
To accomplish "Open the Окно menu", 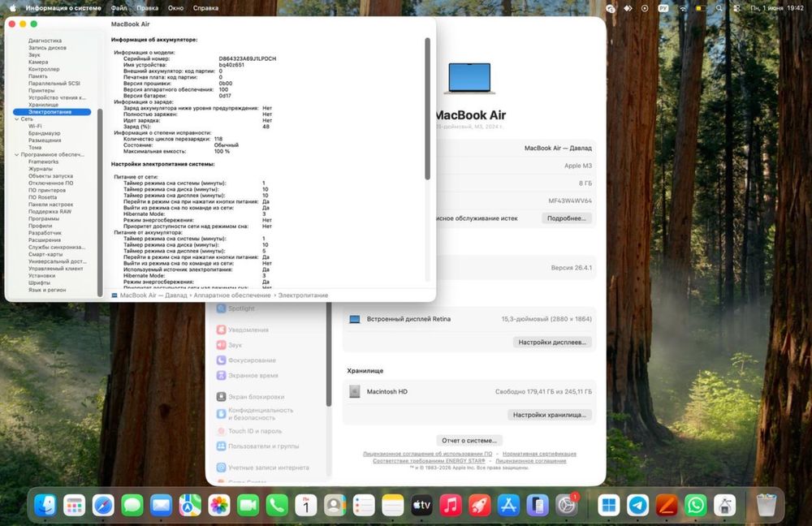I will tap(175, 8).
